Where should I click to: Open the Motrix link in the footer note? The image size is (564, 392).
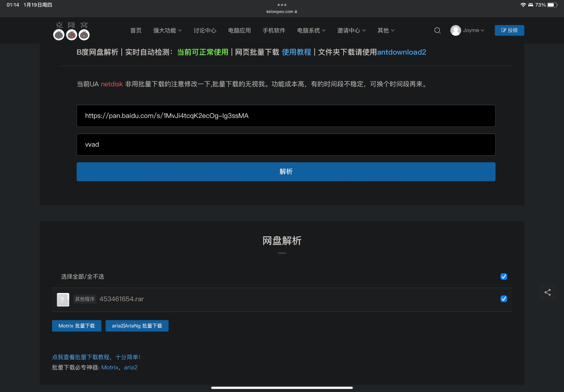point(110,367)
